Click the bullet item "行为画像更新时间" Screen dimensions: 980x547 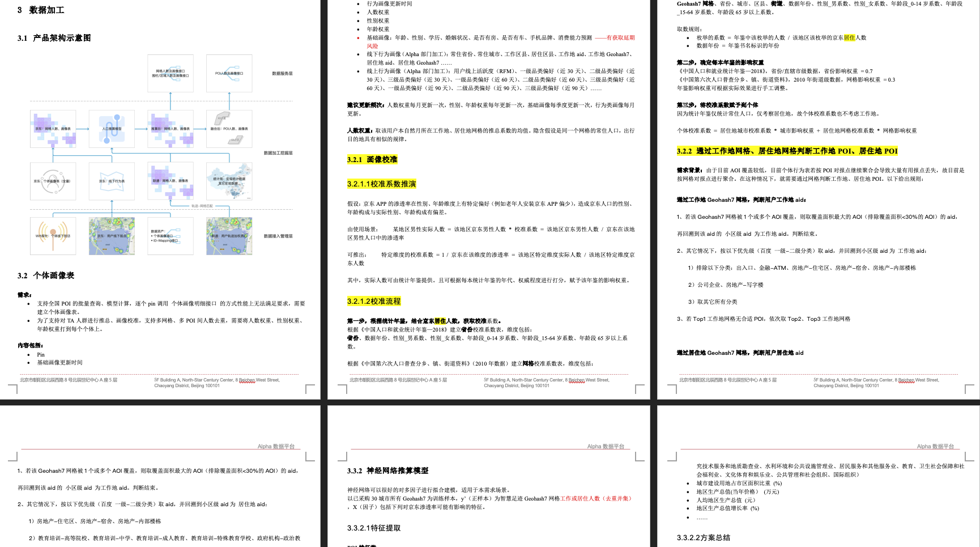[x=390, y=3]
